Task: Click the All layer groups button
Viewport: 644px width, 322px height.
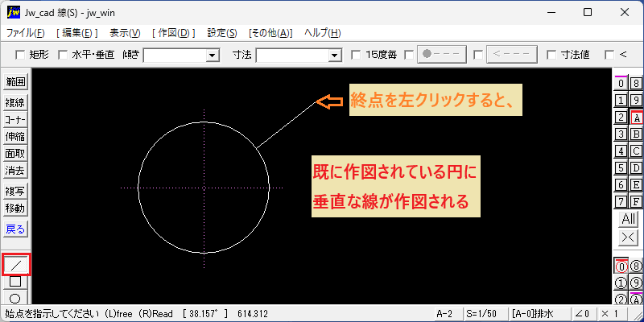Action: click(629, 219)
